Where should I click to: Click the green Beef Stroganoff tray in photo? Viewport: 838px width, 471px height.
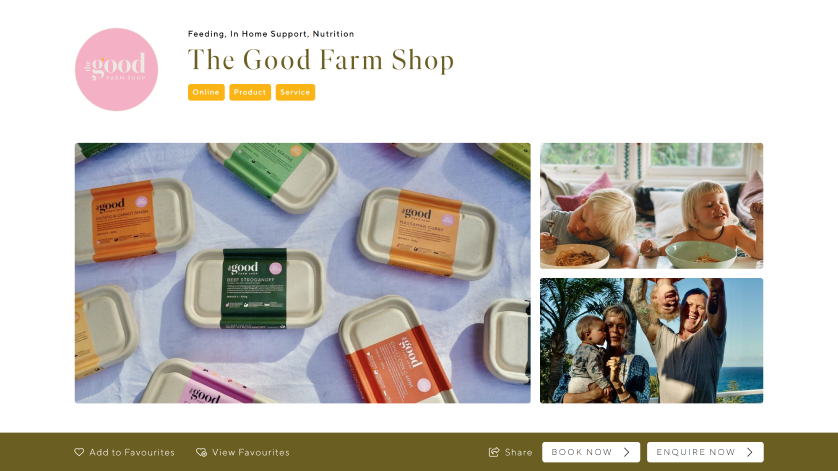coord(254,289)
